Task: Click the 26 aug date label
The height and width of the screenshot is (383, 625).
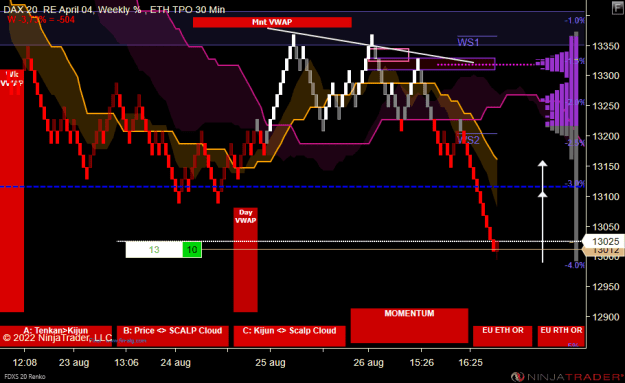Action: coord(368,363)
